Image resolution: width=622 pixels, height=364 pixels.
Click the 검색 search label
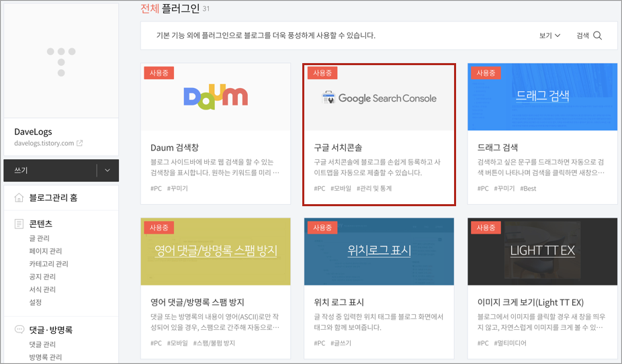(x=582, y=36)
